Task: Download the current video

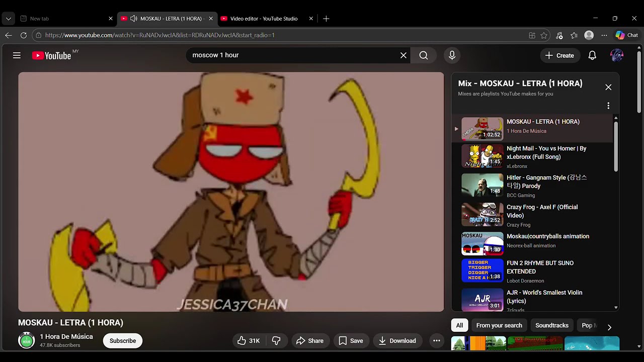Action: point(397,341)
